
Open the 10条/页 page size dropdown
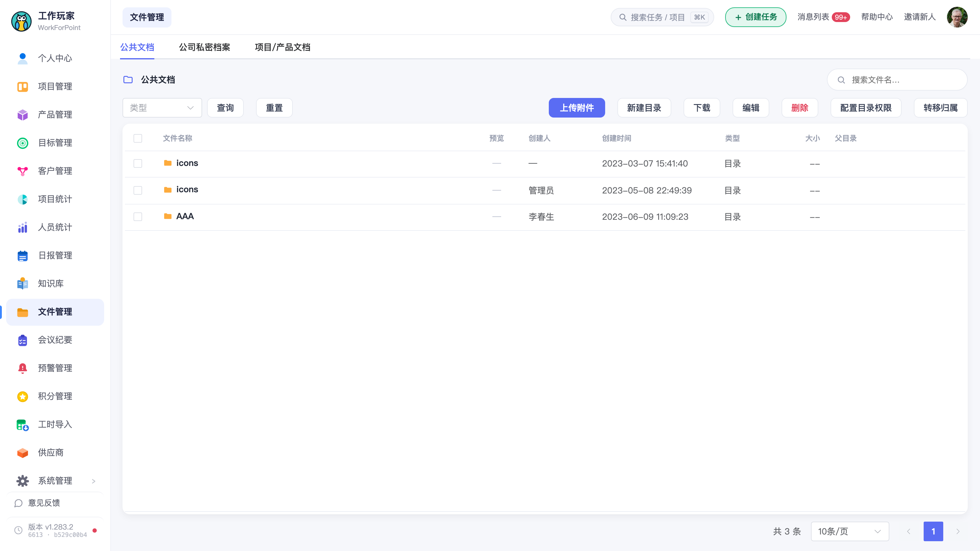tap(850, 531)
